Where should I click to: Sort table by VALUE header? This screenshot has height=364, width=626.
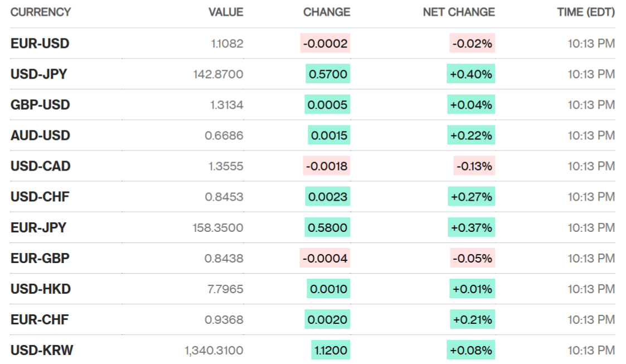226,12
